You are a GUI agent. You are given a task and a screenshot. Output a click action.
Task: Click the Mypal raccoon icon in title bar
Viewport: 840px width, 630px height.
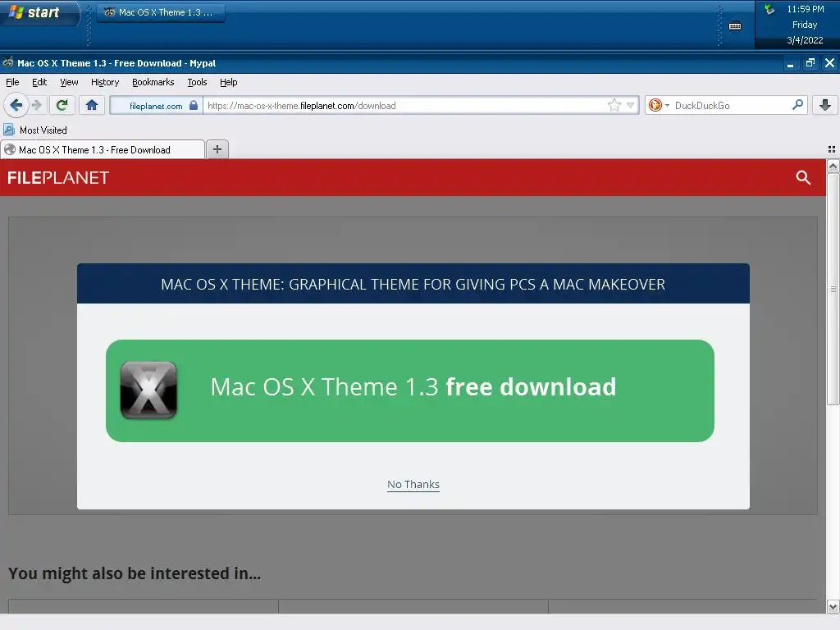point(7,62)
